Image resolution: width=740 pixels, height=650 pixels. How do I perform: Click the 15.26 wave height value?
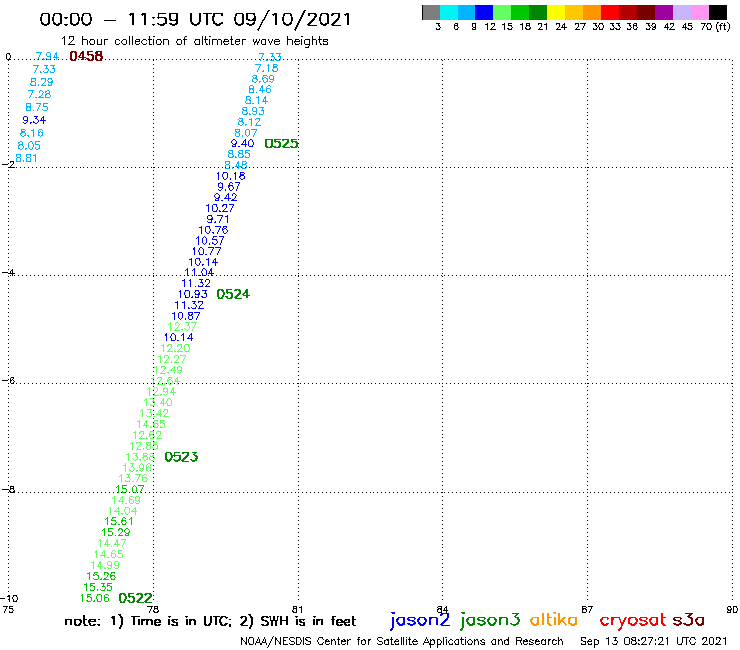pos(101,576)
